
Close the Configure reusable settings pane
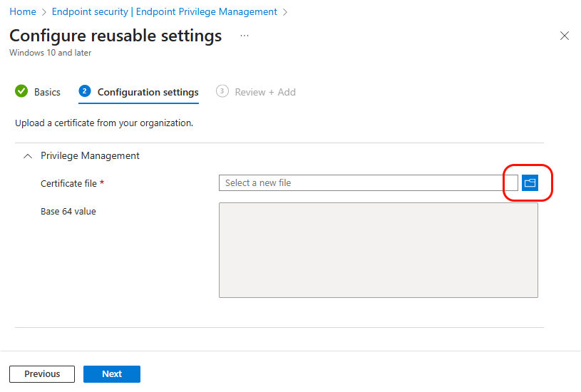click(x=565, y=36)
